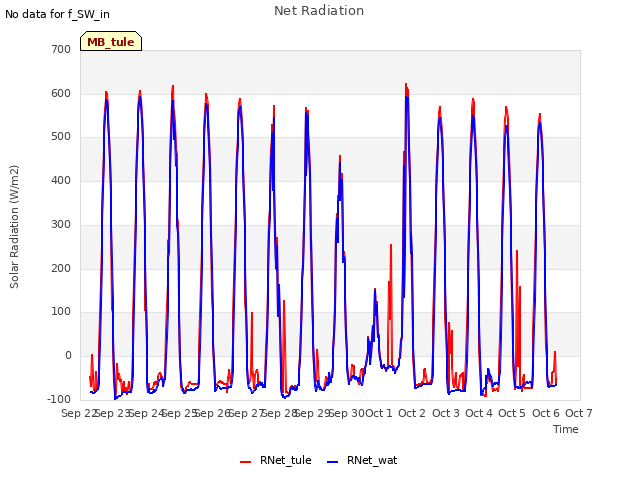Click the Sep 22 x-axis label

[78, 413]
